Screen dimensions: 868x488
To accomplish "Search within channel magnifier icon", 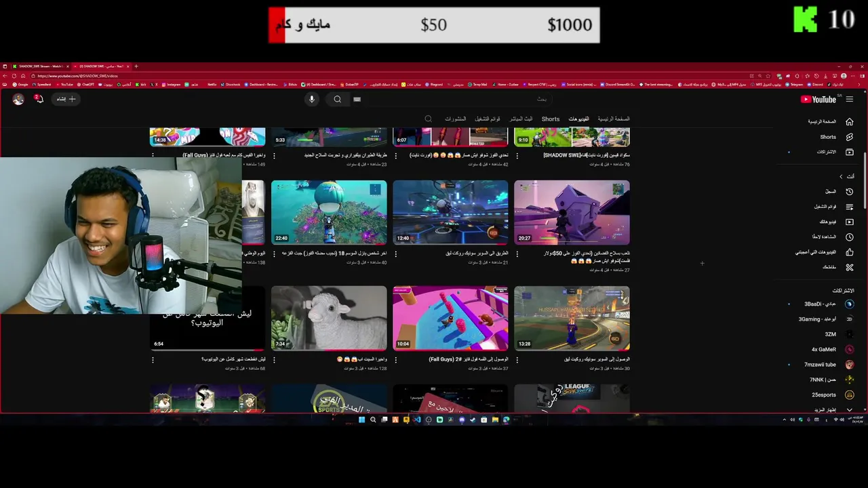I will 429,119.
